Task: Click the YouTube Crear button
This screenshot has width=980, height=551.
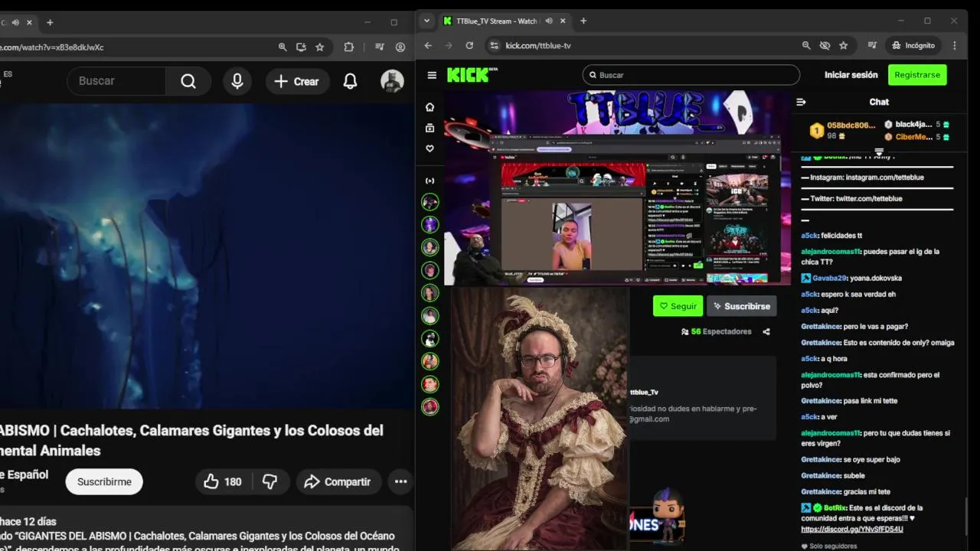Action: click(x=296, y=81)
